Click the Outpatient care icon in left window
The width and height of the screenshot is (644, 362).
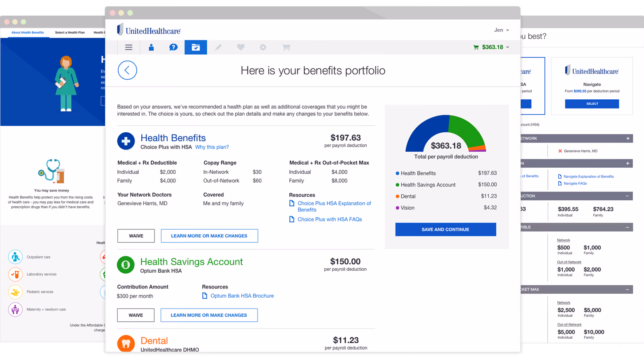coord(15,257)
